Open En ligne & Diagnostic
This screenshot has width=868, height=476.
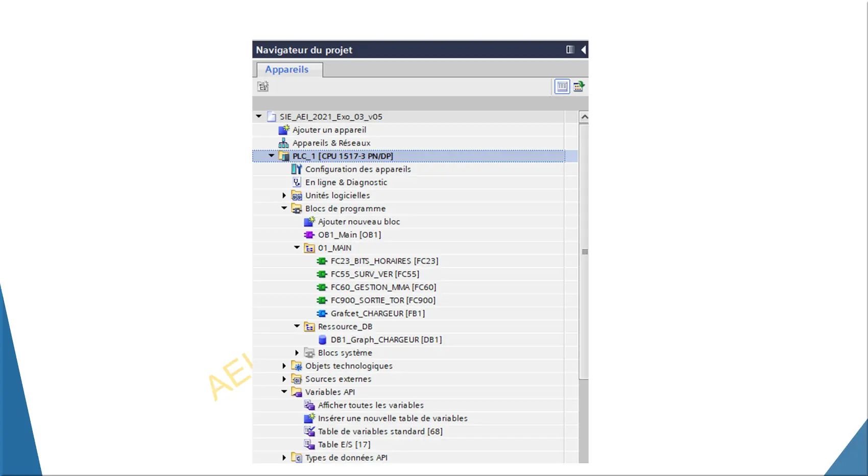coord(346,182)
